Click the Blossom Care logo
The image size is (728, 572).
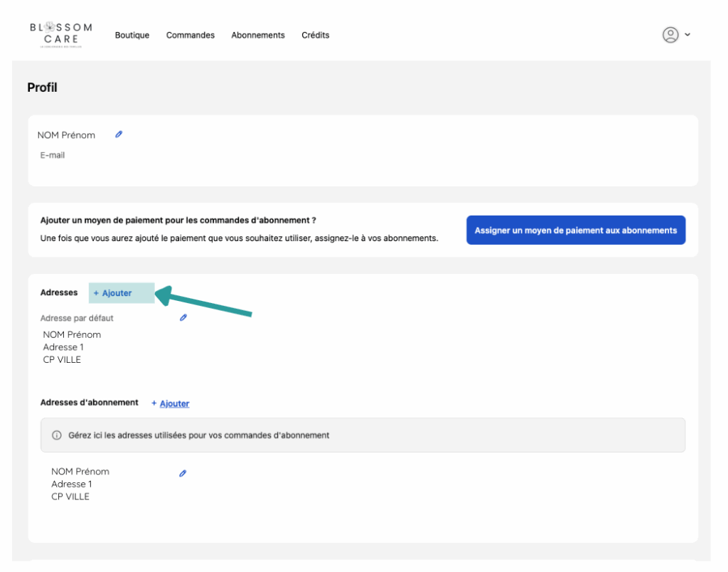coord(60,35)
